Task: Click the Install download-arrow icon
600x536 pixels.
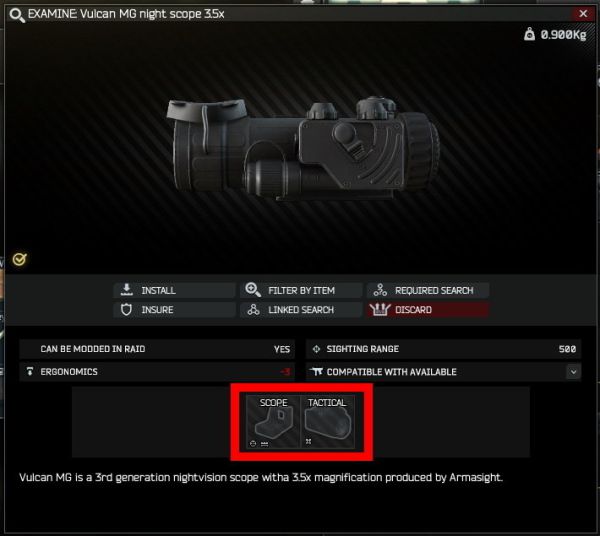Action: (127, 290)
